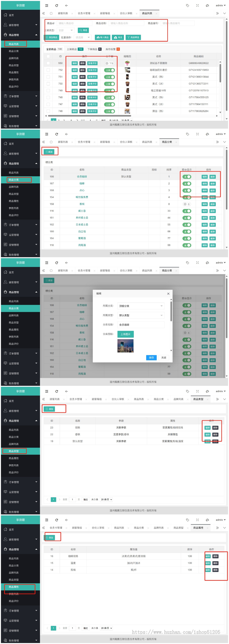Close the active 商品列表 tab via its x
This screenshot has width=229, height=644.
[x=156, y=14]
